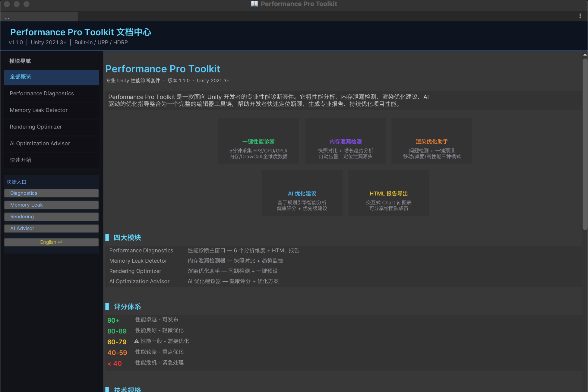Click the Built-in / URP / HDRP text
Image resolution: width=588 pixels, height=392 pixels.
101,43
